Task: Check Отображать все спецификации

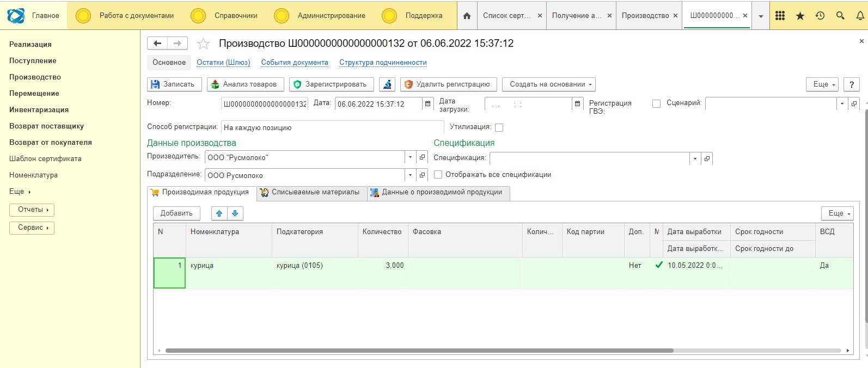Action: pos(438,175)
